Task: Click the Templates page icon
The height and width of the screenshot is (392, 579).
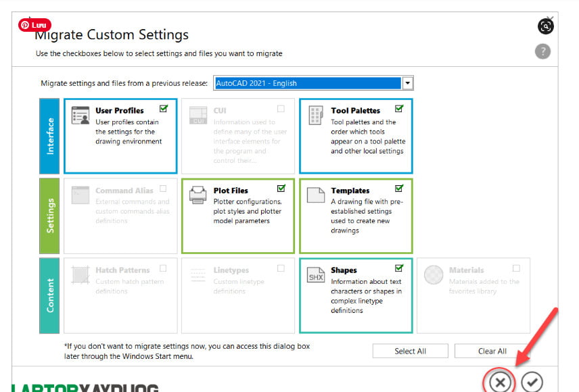Action: click(x=316, y=195)
